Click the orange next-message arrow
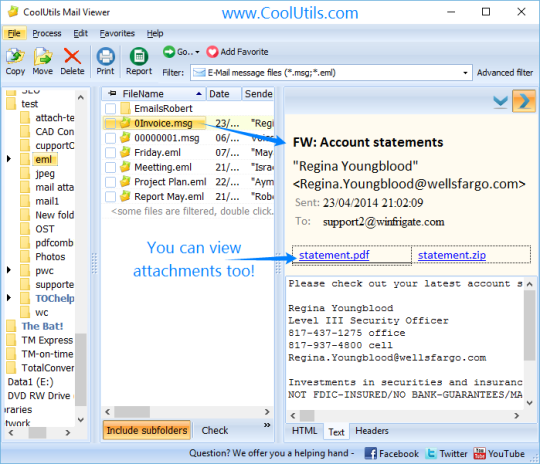 pos(523,101)
